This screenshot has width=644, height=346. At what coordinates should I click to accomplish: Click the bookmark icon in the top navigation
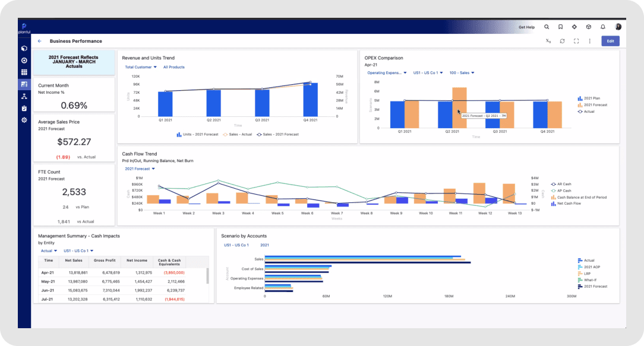[x=560, y=27]
